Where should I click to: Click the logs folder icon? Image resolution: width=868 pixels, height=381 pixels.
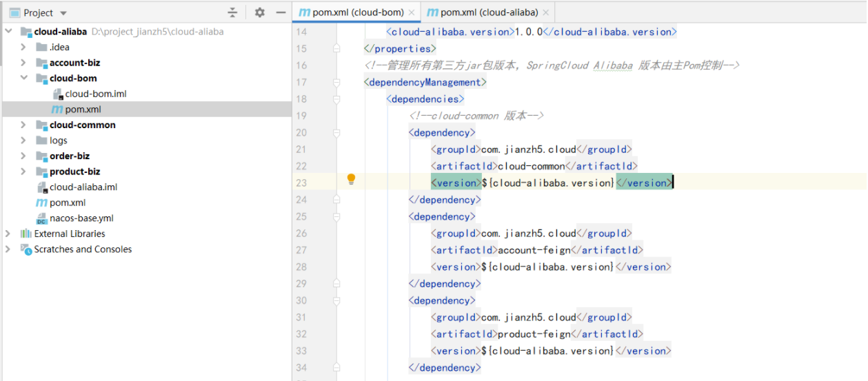[41, 141]
